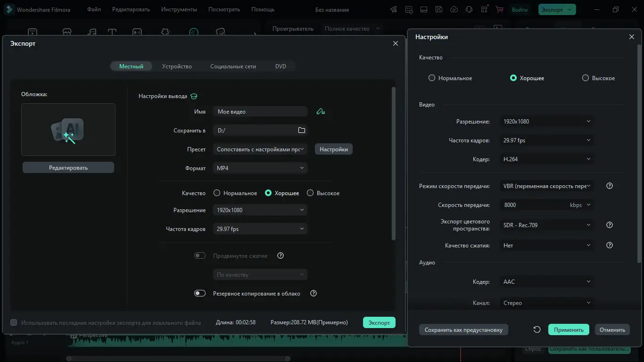Open the Файл menu
The image size is (644, 362).
[94, 9]
